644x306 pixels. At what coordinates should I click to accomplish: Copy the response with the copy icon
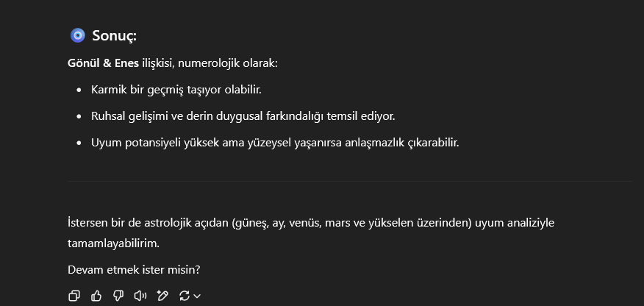(x=74, y=296)
